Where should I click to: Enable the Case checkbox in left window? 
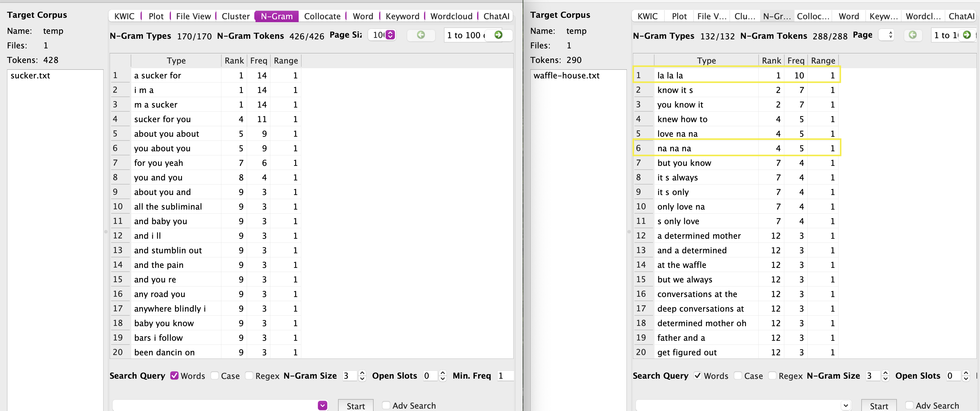tap(215, 376)
